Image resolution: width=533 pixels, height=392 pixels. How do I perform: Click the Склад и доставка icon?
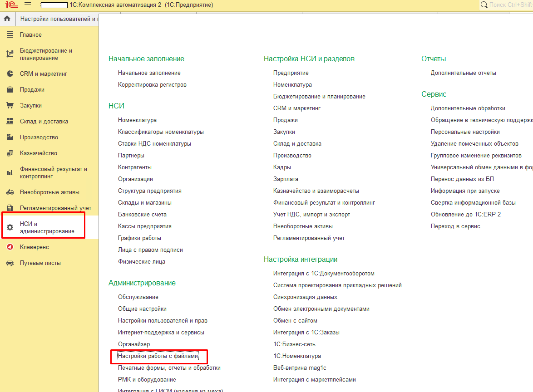(10, 121)
